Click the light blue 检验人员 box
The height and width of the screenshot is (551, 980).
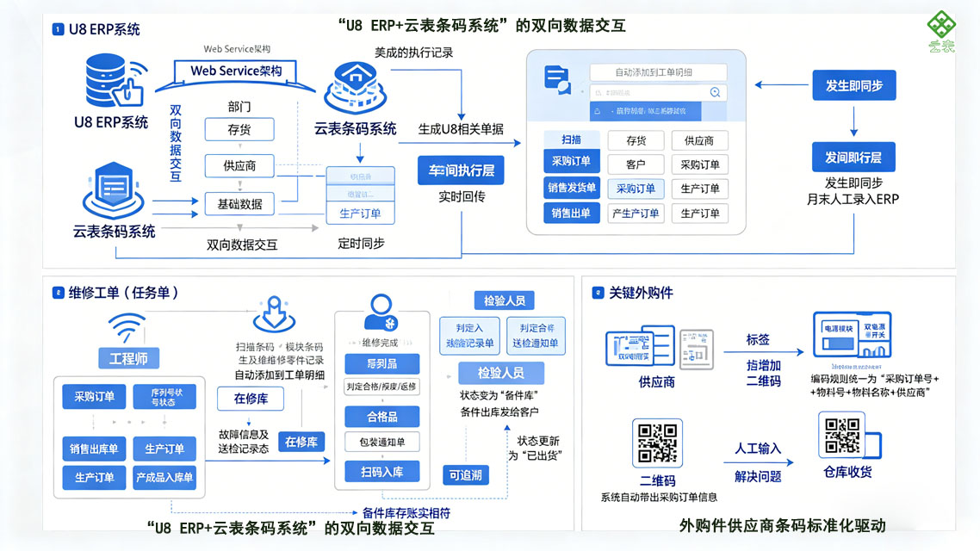500,373
